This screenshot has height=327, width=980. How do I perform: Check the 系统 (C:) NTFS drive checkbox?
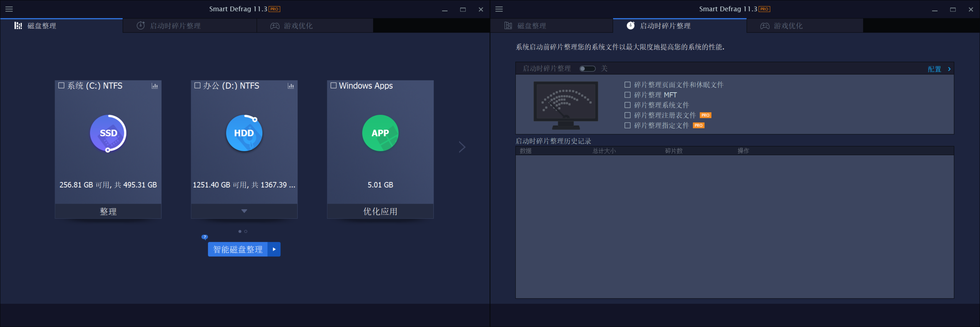coord(61,85)
